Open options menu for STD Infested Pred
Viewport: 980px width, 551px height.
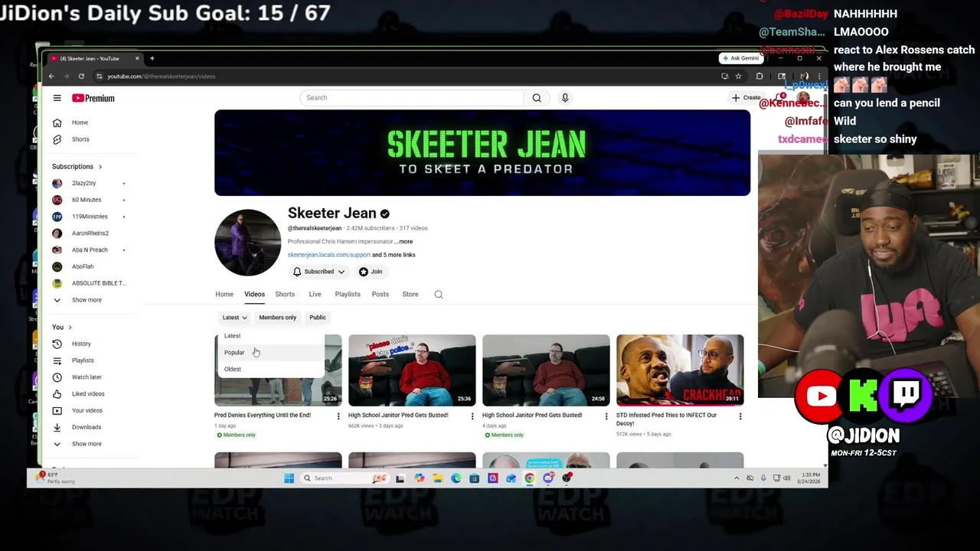pos(740,416)
